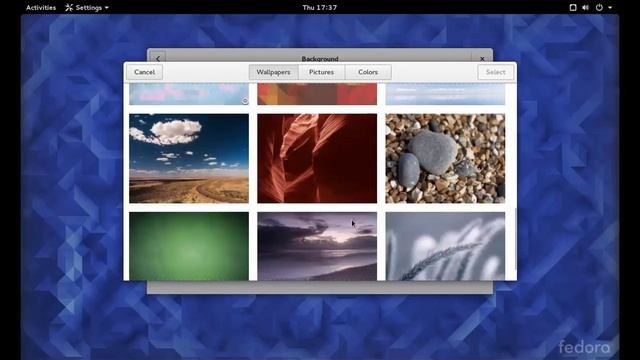Choose the pebbles and stones wallpaper
The height and width of the screenshot is (360, 640).
(445, 158)
